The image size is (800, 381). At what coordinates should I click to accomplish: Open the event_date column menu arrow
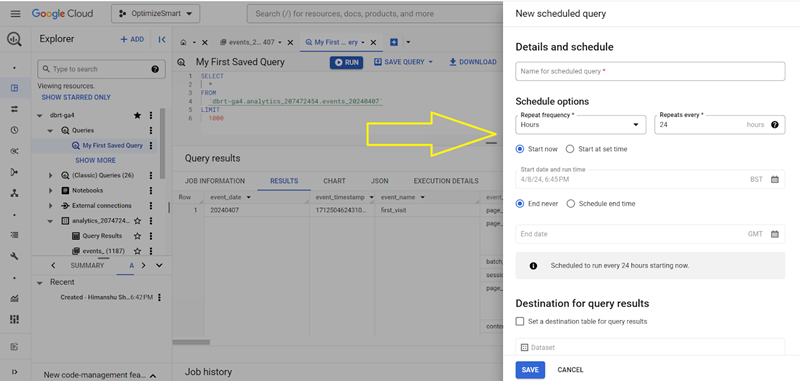tap(248, 197)
